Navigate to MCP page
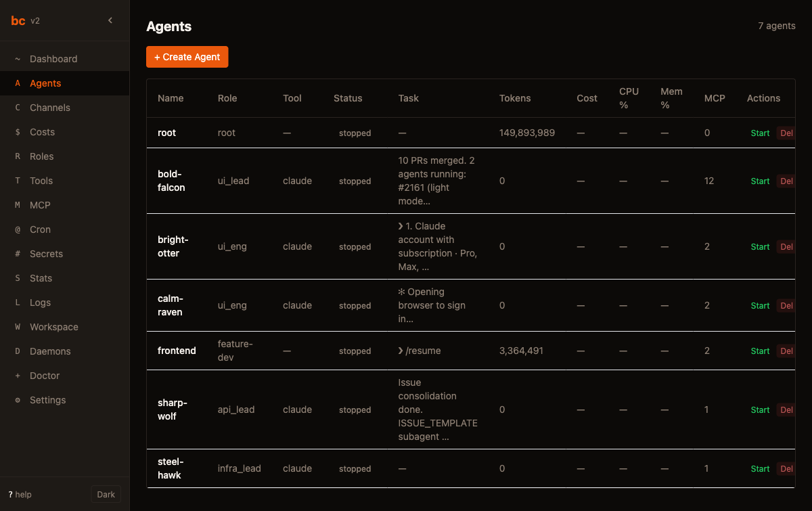 pyautogui.click(x=64, y=205)
